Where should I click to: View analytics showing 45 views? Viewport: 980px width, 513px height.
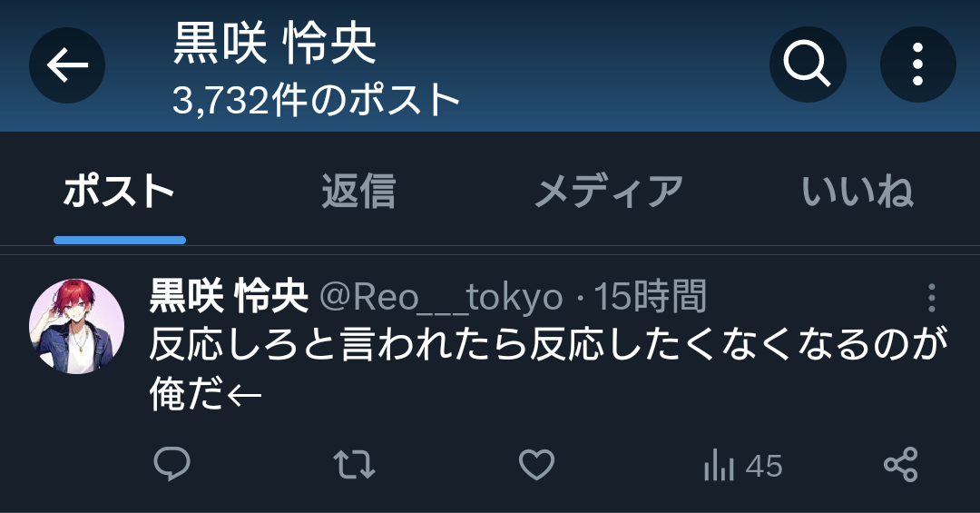pyautogui.click(x=742, y=466)
